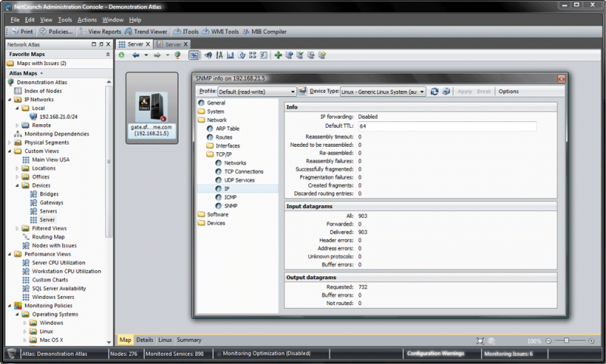This screenshot has height=364, width=606.
Task: Open View Reports from toolbar
Action: pyautogui.click(x=100, y=32)
